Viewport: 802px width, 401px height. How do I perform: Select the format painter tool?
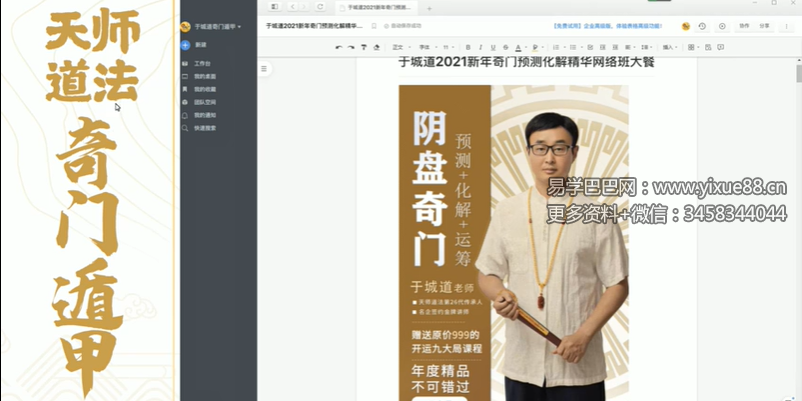[x=364, y=47]
